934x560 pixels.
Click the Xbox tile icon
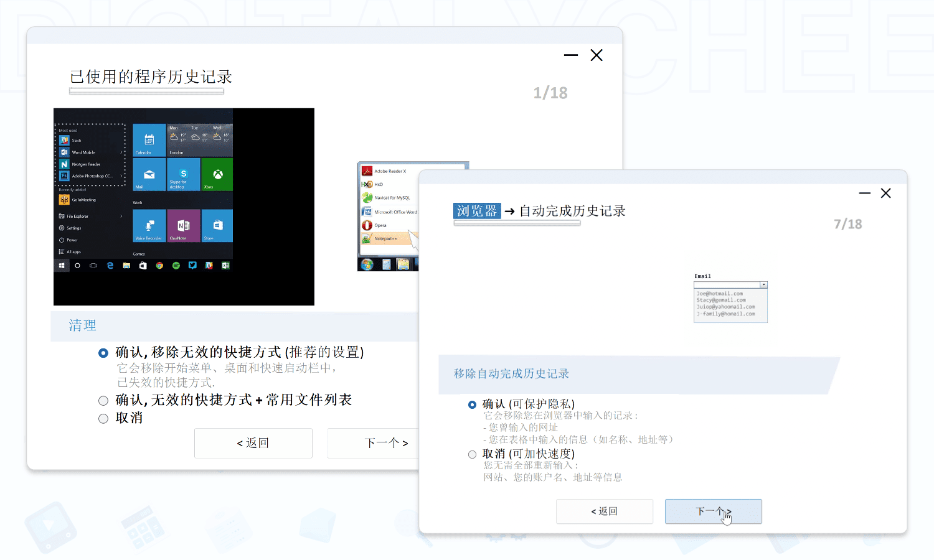click(217, 174)
